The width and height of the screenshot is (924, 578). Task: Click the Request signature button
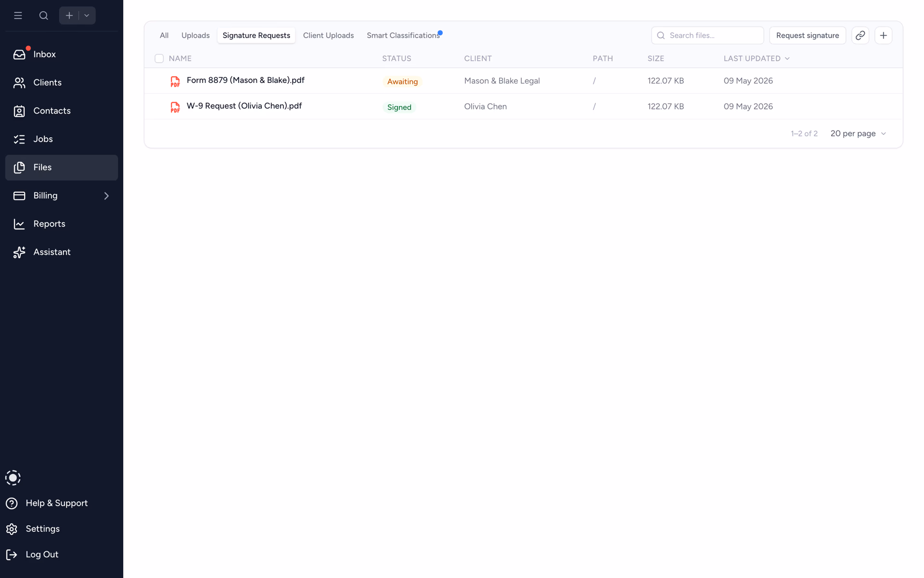coord(808,36)
